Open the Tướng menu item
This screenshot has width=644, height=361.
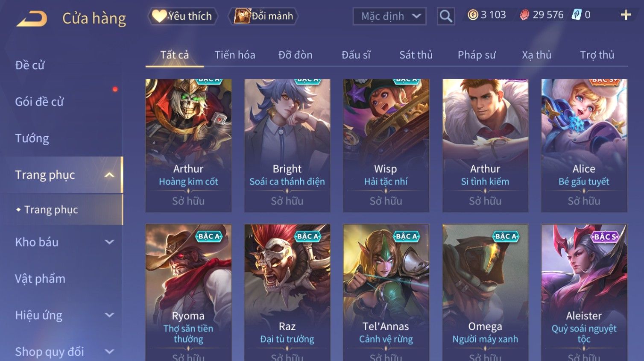point(32,138)
